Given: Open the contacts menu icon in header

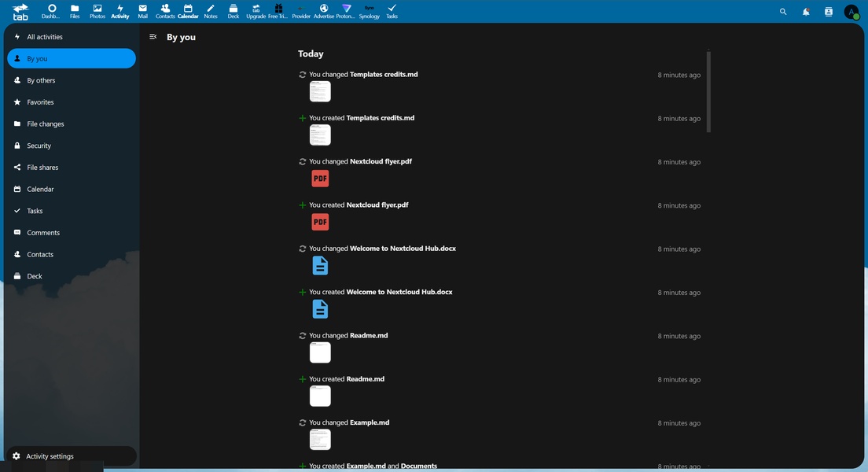Looking at the screenshot, I should [x=829, y=12].
